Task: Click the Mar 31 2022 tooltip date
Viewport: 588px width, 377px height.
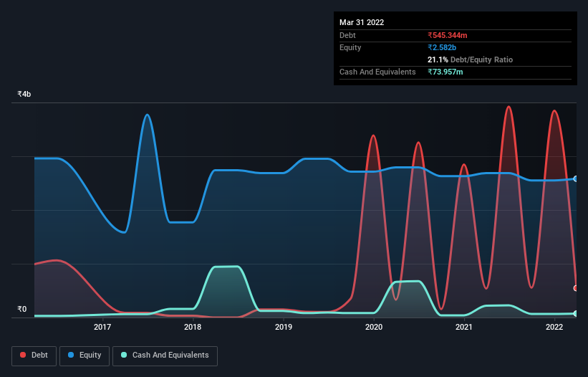Action: (x=362, y=22)
